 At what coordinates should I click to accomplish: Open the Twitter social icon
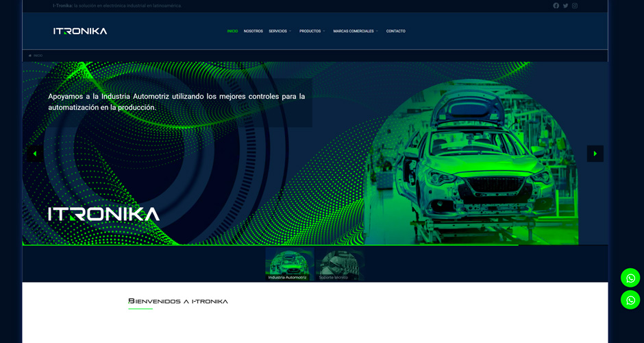click(x=565, y=5)
